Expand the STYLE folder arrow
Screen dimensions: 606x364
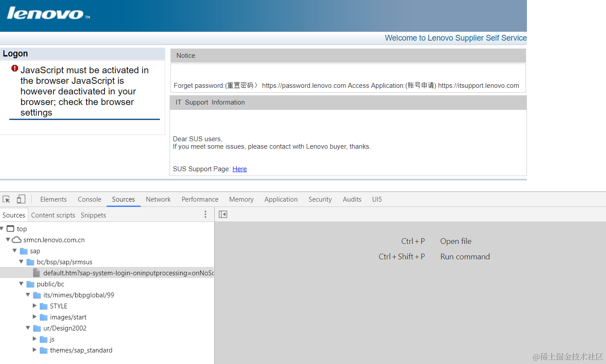[x=35, y=306]
